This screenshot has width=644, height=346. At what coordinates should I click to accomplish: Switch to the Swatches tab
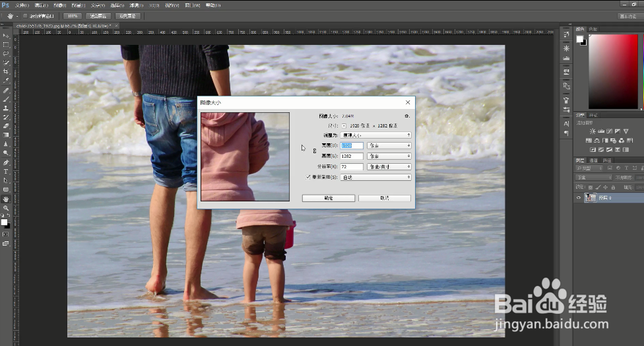[593, 29]
